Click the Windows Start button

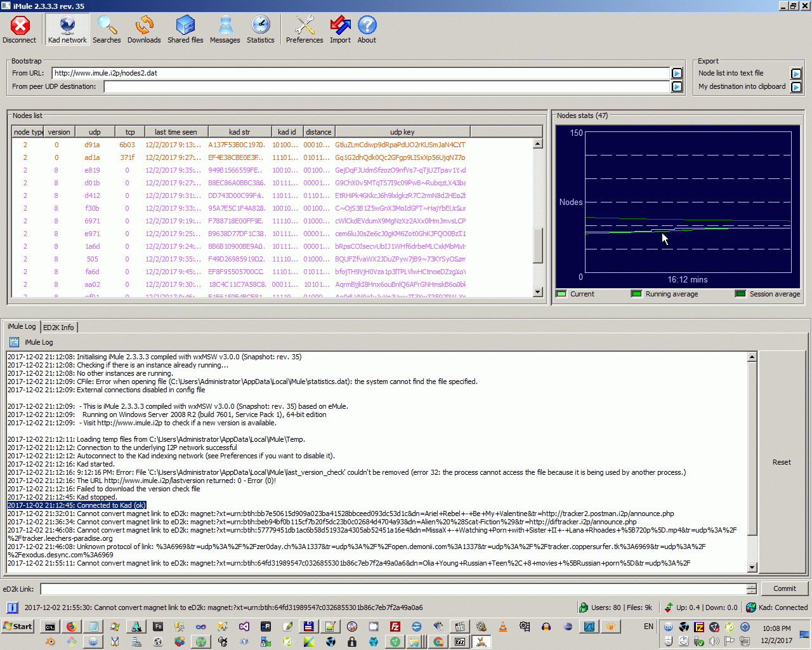[x=18, y=627]
